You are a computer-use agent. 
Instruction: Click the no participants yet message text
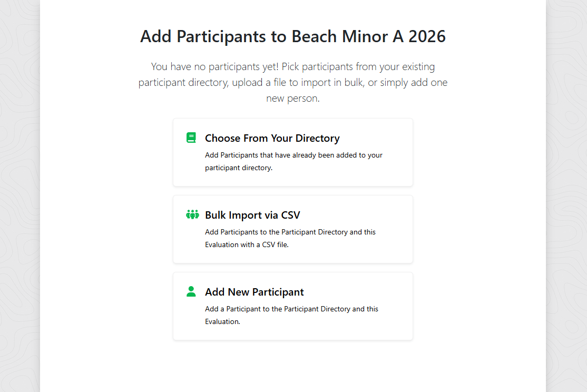coord(293,82)
